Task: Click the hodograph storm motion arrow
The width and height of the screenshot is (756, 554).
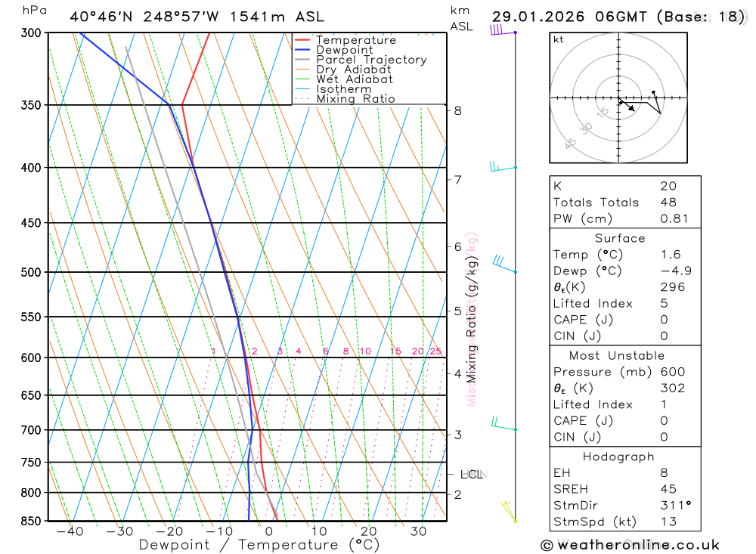Action: (x=627, y=105)
